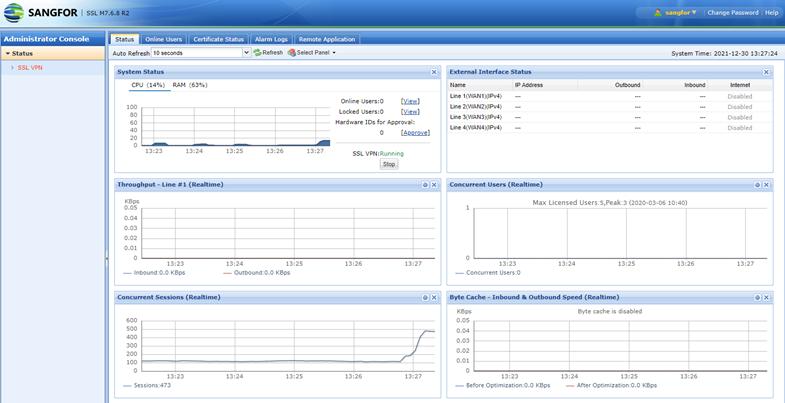Click the IP Address column header
Image resolution: width=785 pixels, height=403 pixels.
pos(529,85)
